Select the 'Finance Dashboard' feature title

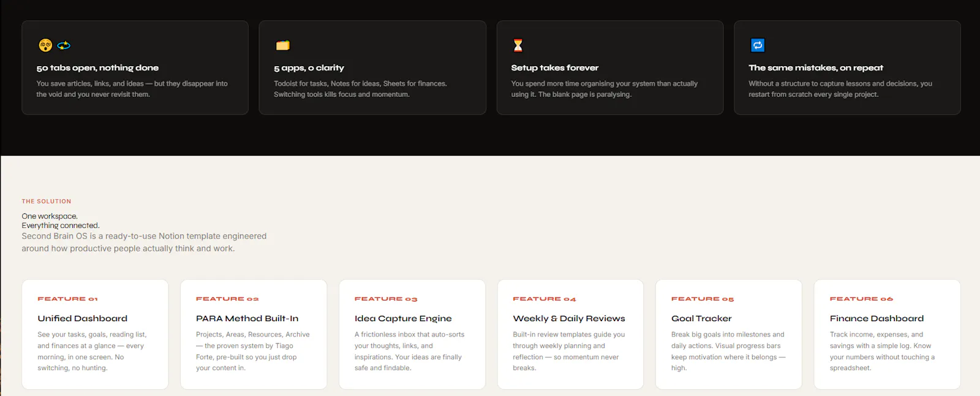[876, 319]
